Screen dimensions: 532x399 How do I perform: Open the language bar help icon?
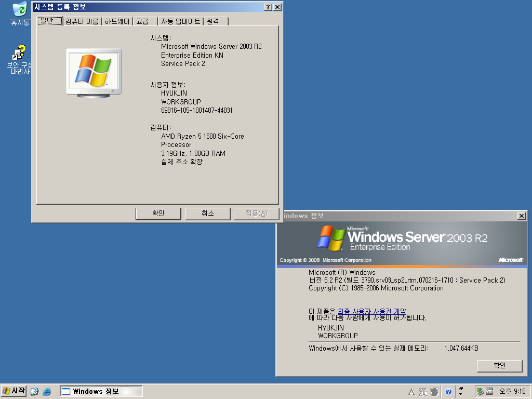[x=448, y=392]
